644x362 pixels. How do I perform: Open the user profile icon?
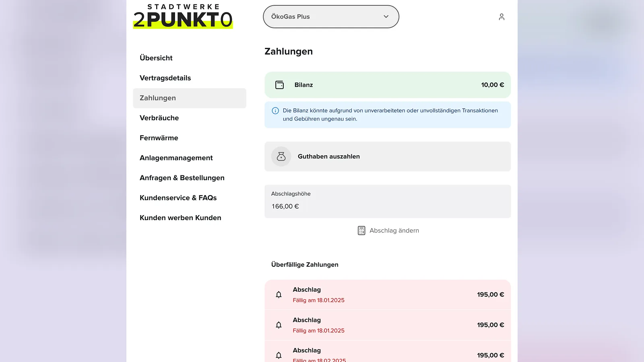502,17
